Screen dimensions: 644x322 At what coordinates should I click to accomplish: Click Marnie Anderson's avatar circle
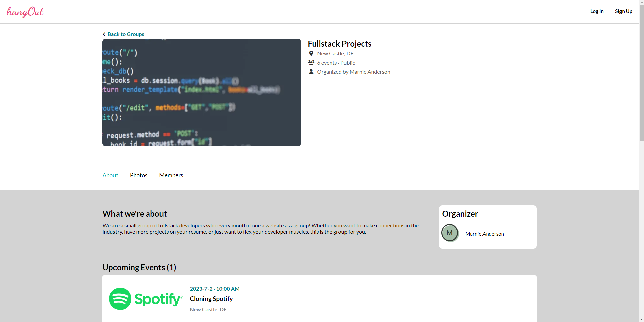pos(450,233)
